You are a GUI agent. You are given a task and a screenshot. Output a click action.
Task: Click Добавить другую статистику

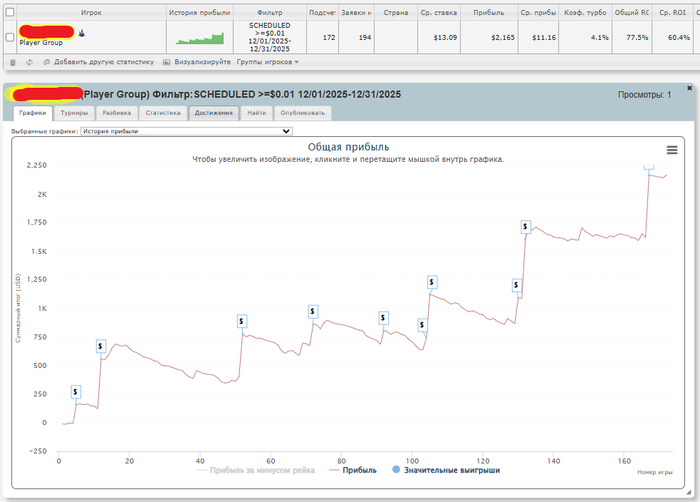(99, 62)
